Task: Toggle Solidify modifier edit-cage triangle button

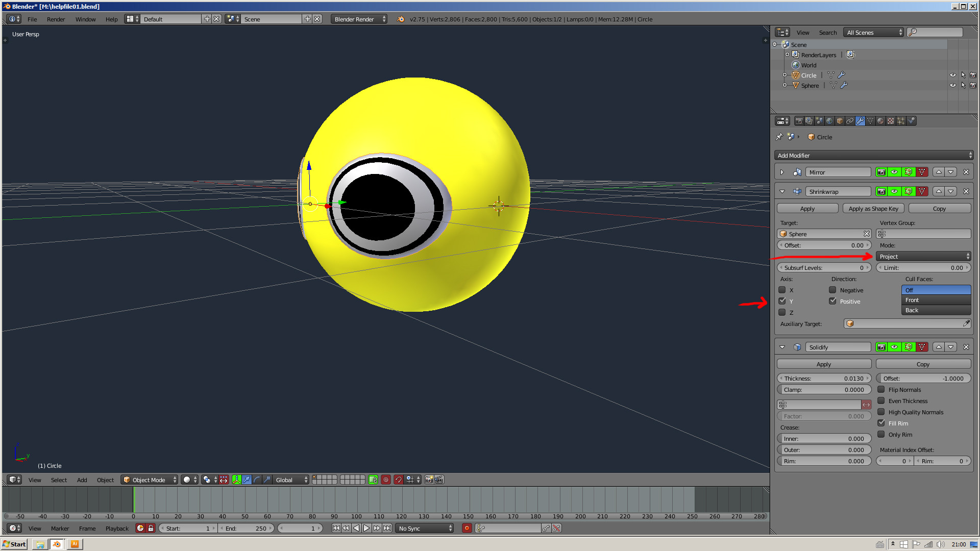Action: tap(922, 347)
